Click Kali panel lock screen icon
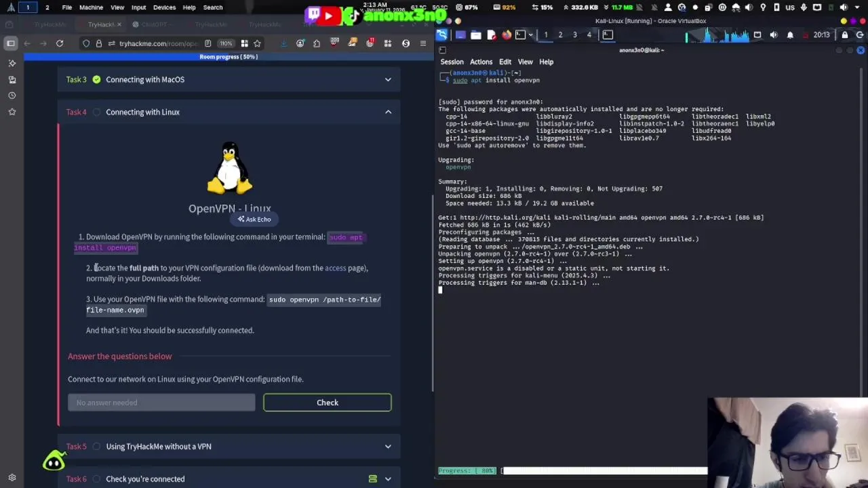The width and height of the screenshot is (868, 488). click(845, 35)
